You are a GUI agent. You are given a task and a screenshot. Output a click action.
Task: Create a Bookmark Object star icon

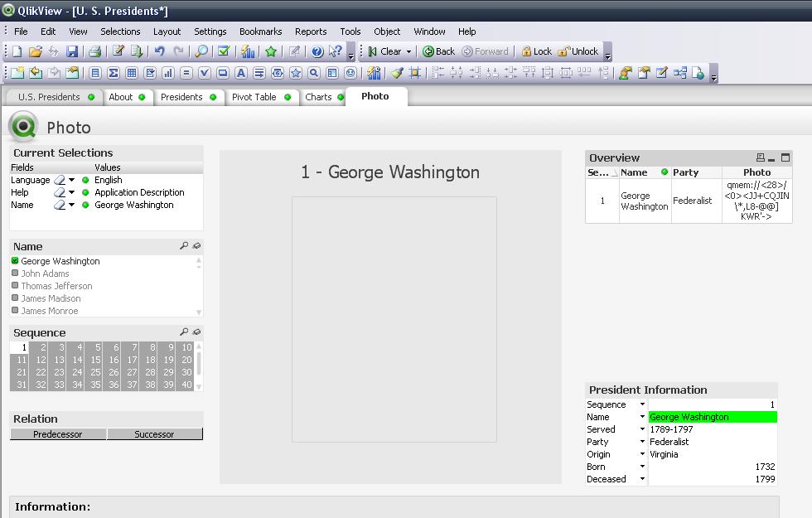tap(296, 73)
